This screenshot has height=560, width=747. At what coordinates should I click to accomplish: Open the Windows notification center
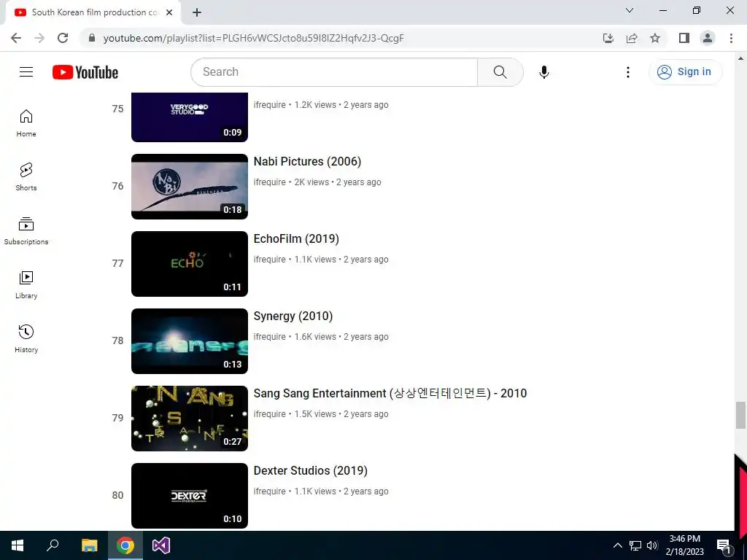(724, 546)
